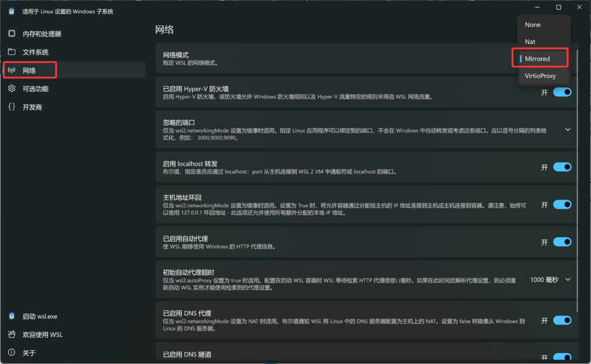Viewport: 591px width, 364px height.
Task: Select the 内存和处理器 sidebar icon
Action: click(x=12, y=33)
